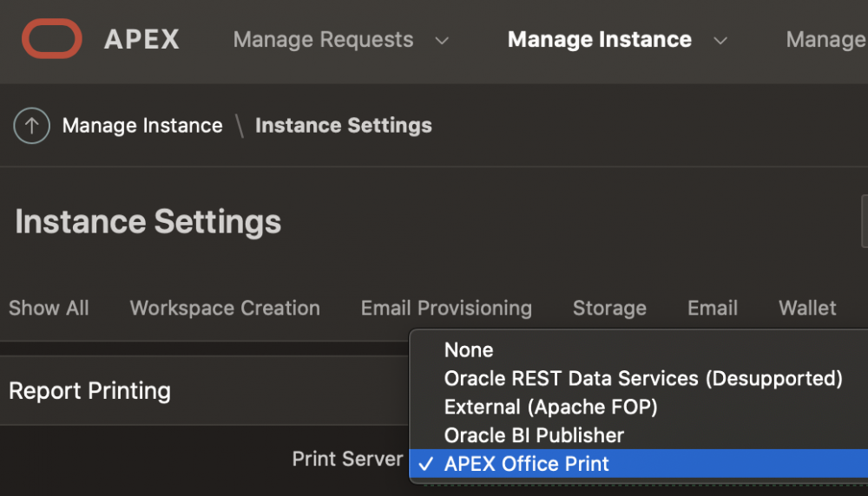Select the Email Provisioning tab

point(446,308)
